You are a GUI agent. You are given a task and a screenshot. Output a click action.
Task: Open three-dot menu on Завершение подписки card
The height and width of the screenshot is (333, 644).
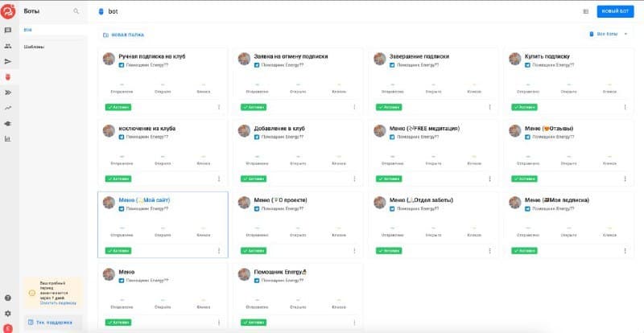(x=489, y=107)
